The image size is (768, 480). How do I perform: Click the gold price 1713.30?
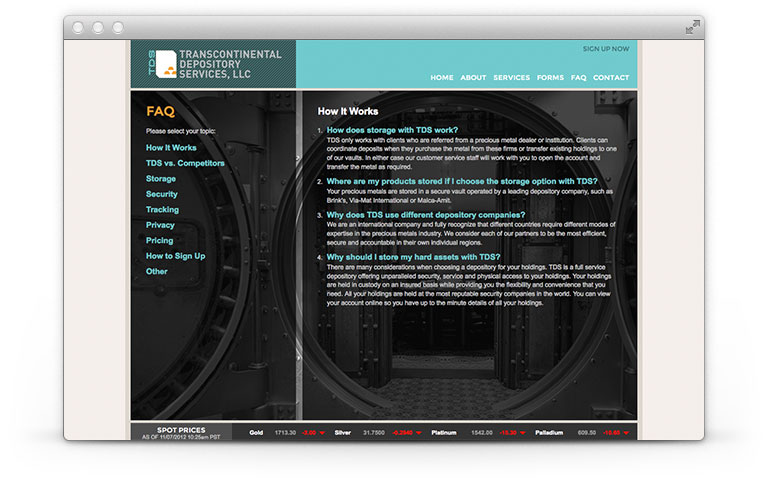285,433
